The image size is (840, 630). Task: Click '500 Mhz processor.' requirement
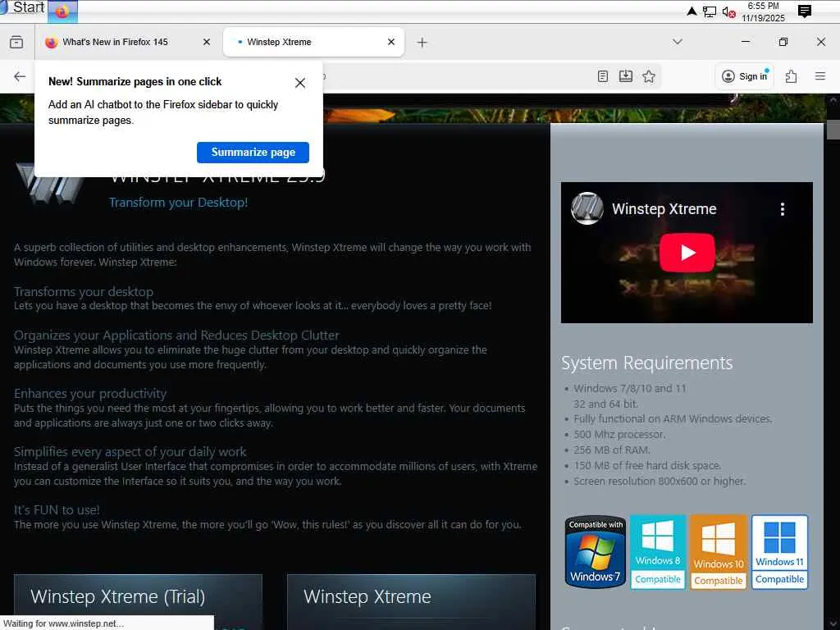point(619,435)
